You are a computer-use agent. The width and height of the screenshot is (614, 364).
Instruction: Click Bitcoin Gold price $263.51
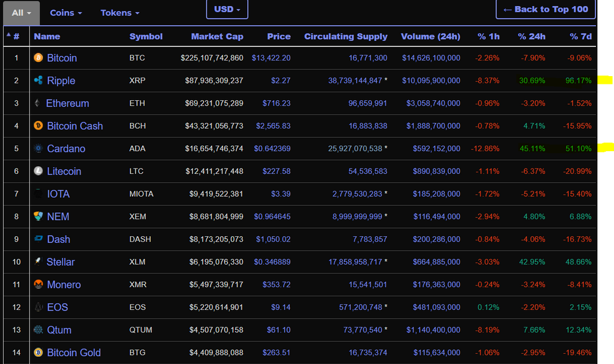pyautogui.click(x=276, y=353)
